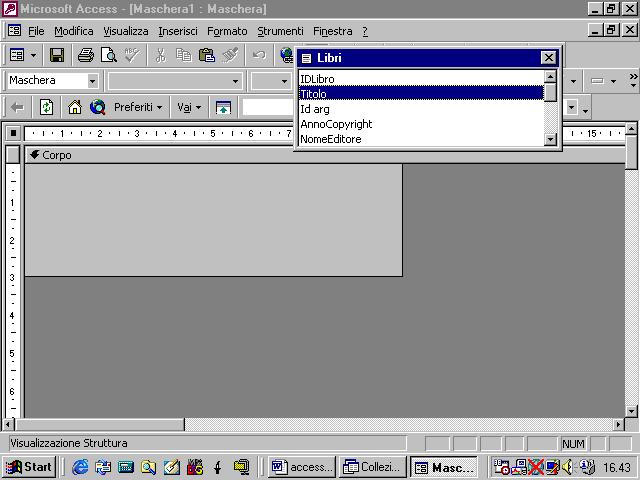This screenshot has width=640, height=480.
Task: Open the Formato menu
Action: coord(227,31)
